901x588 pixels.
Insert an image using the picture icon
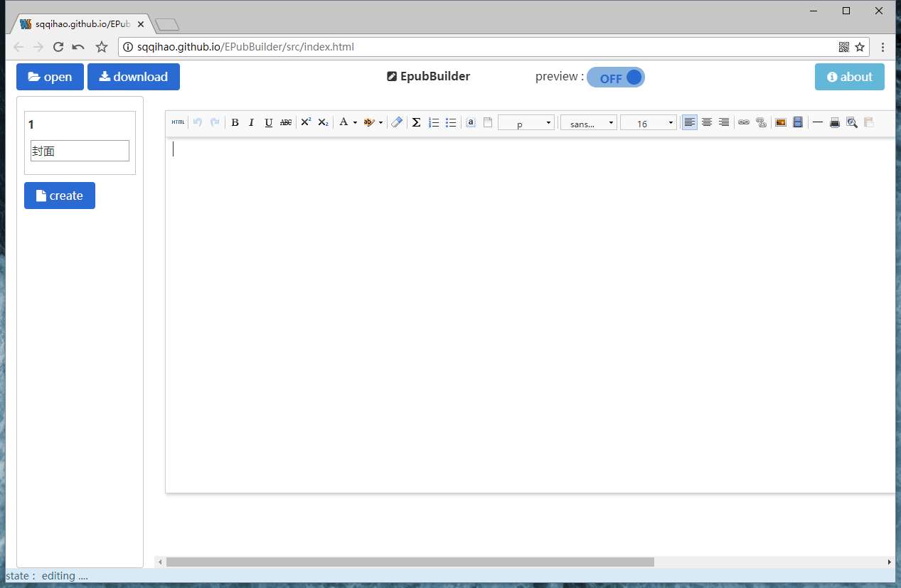[x=780, y=122]
